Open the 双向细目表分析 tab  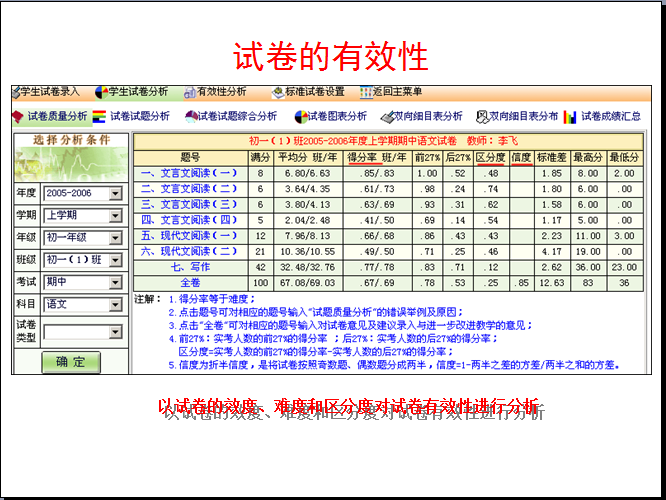tap(426, 116)
